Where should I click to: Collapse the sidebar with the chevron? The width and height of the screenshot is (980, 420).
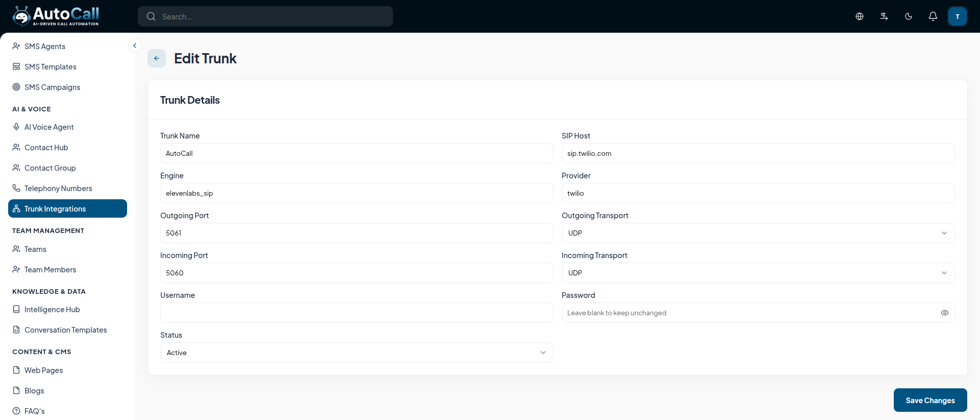[x=135, y=45]
